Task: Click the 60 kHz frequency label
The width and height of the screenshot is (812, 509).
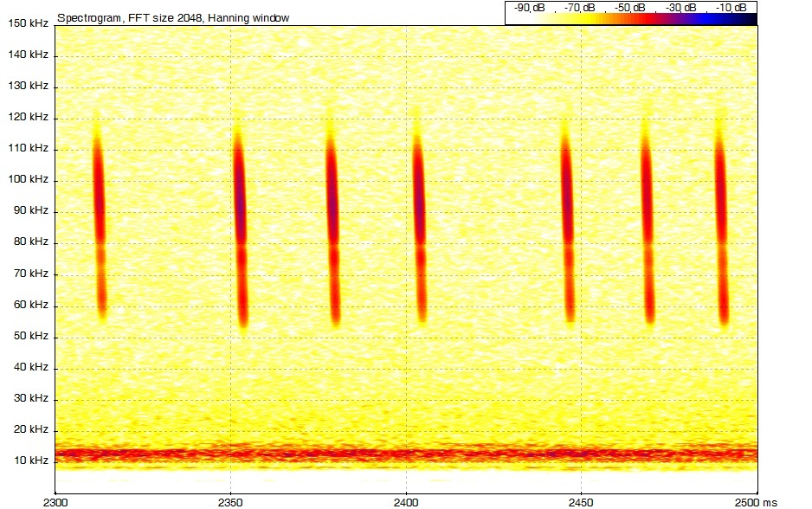Action: point(31,304)
